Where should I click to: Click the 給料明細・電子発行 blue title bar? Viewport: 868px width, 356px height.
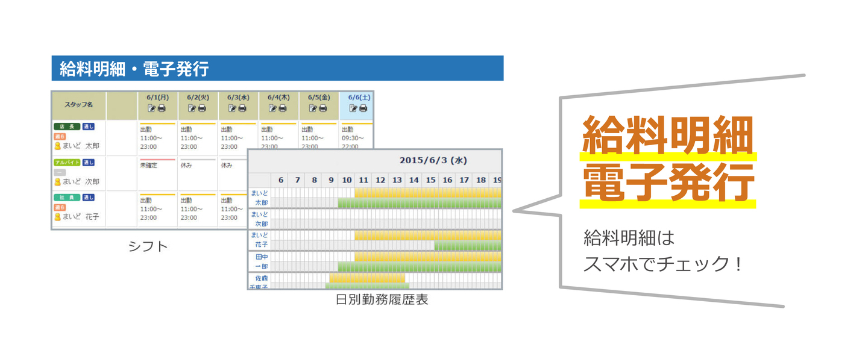[x=277, y=69]
